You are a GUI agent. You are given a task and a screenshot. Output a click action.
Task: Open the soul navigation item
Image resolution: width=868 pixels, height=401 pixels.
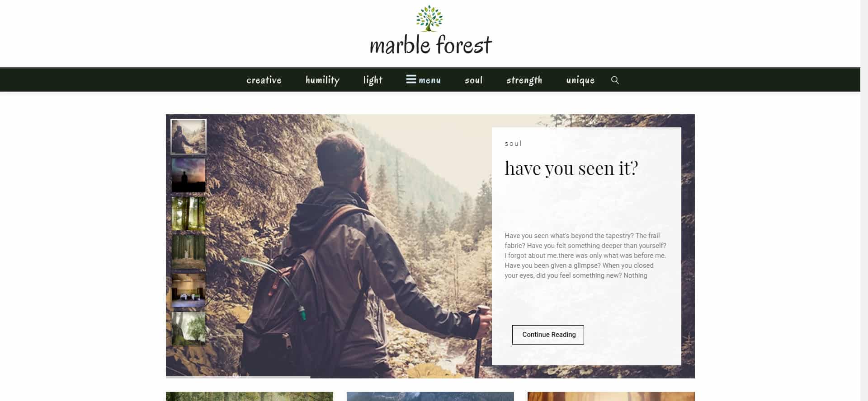pyautogui.click(x=474, y=80)
